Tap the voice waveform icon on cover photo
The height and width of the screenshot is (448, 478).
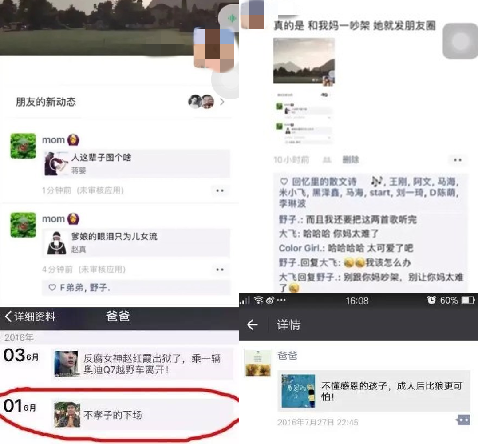click(x=232, y=18)
